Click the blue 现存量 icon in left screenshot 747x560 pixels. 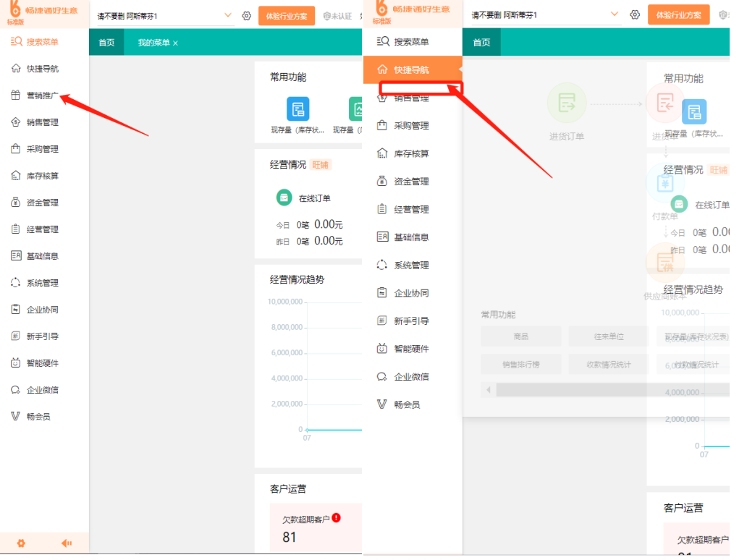pyautogui.click(x=297, y=109)
